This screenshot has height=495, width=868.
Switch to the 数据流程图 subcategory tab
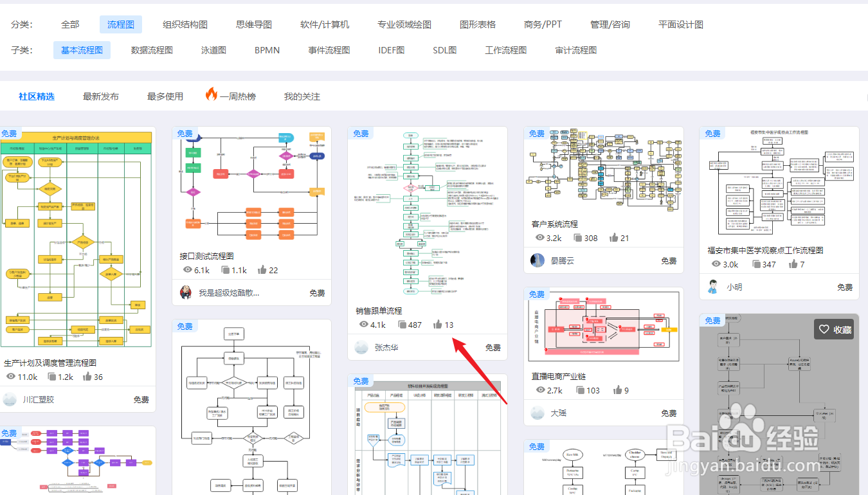[x=150, y=50]
